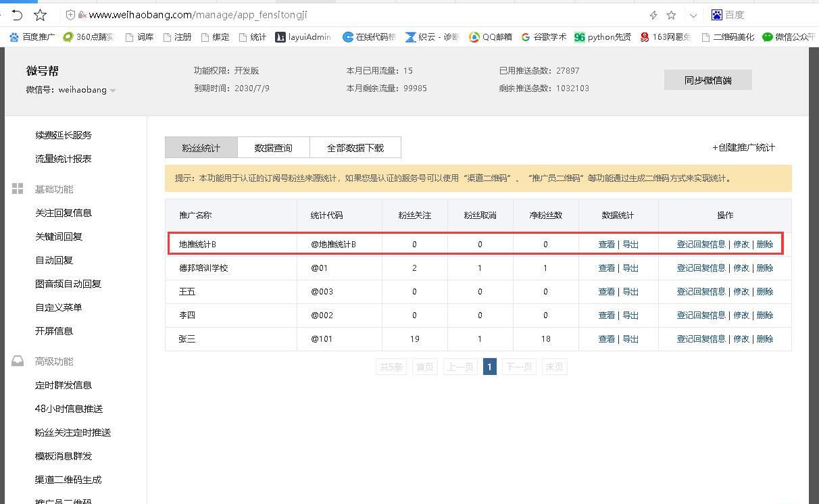Open the 谷歌学术 bookmark
The width and height of the screenshot is (819, 504).
544,37
